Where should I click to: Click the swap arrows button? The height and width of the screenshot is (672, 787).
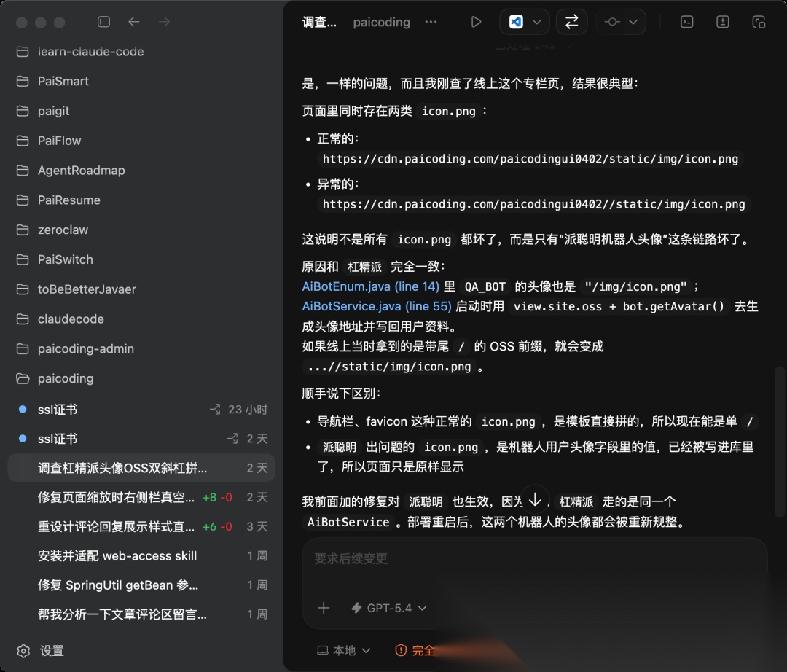(x=572, y=22)
